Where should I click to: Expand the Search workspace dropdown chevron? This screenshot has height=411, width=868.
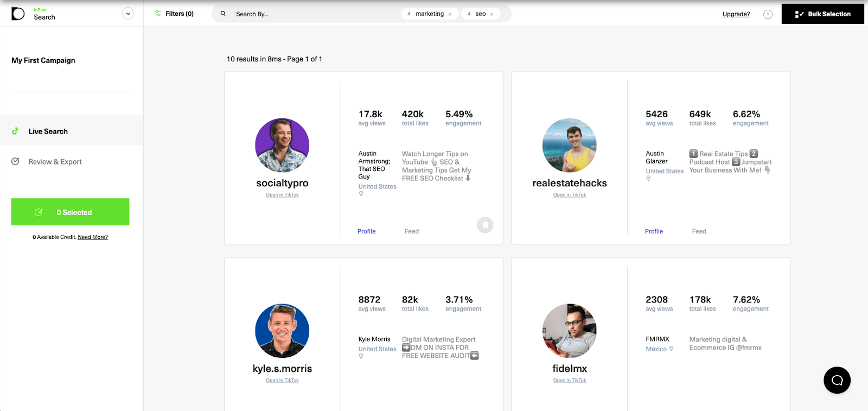click(128, 14)
